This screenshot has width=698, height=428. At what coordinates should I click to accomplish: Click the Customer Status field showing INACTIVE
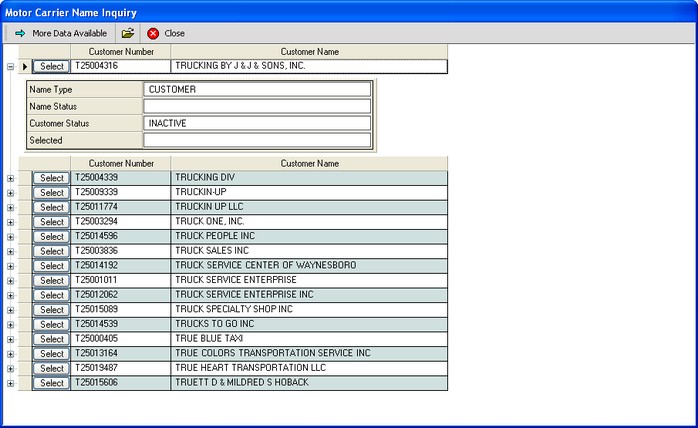[257, 123]
